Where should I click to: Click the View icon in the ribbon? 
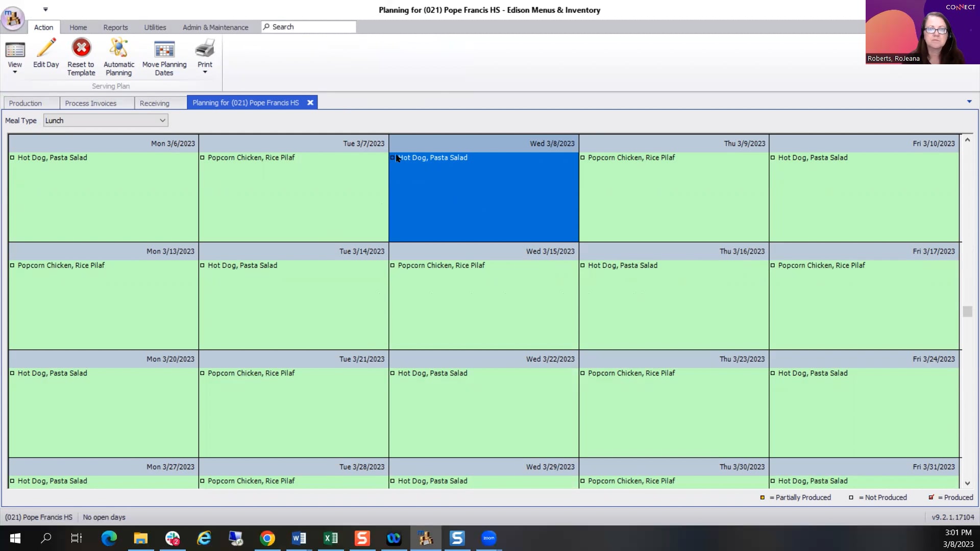click(x=15, y=51)
